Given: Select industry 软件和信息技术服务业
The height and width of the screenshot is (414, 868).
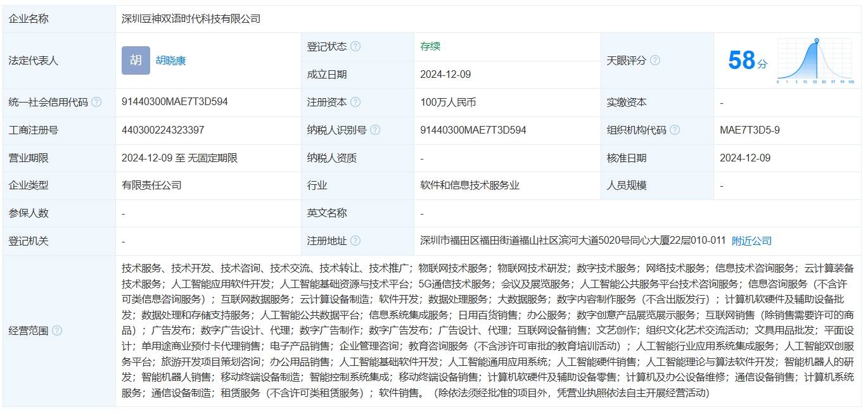Looking at the screenshot, I should click(x=470, y=185).
